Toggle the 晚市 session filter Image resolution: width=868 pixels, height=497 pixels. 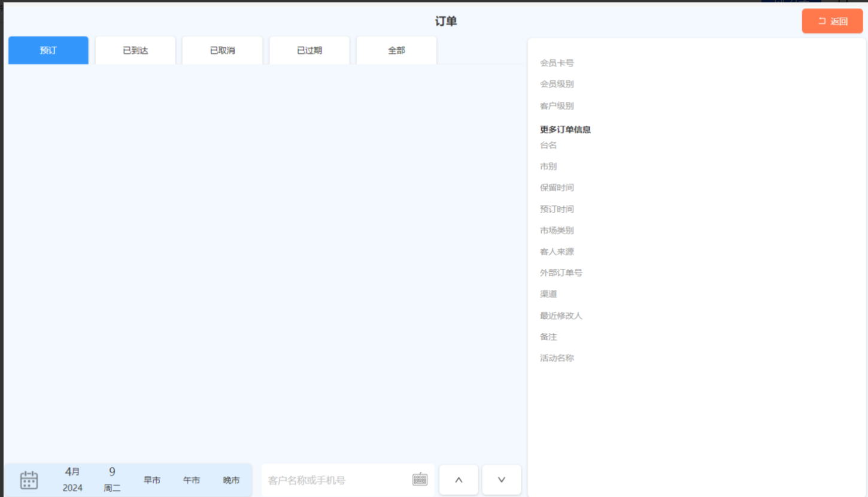pyautogui.click(x=231, y=480)
